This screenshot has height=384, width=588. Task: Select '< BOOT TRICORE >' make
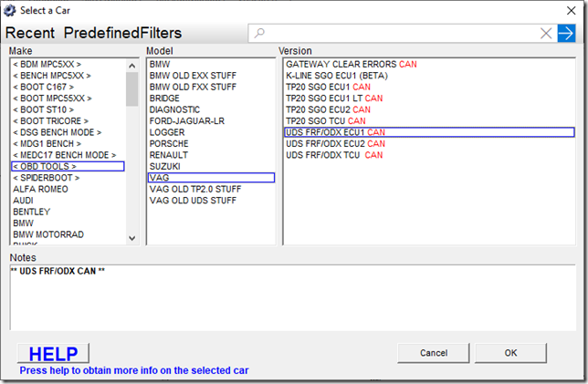[68, 121]
